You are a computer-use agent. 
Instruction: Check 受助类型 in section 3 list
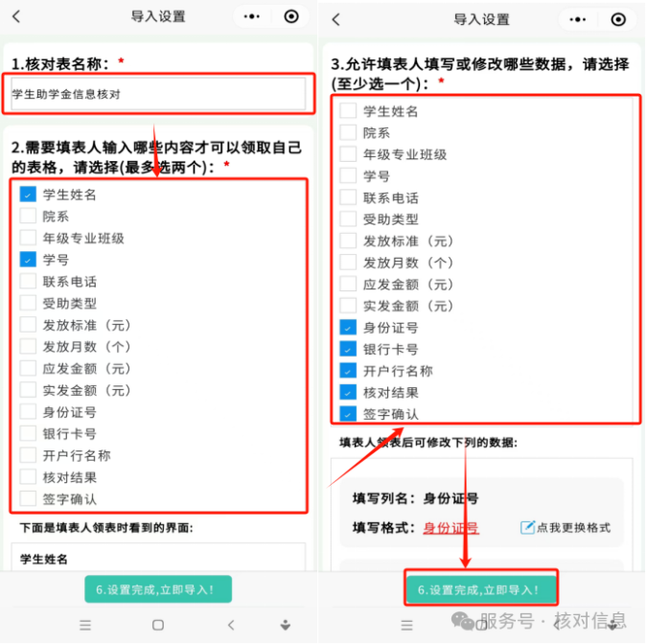[348, 218]
